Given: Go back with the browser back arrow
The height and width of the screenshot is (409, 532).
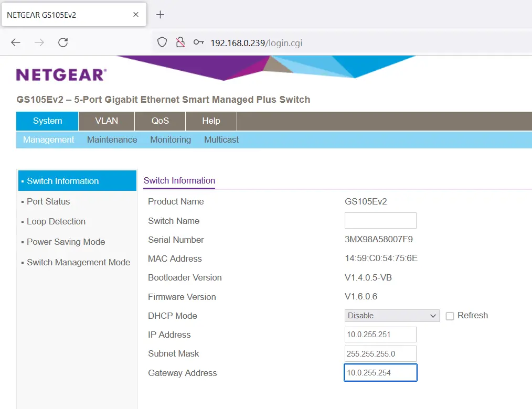Looking at the screenshot, I should click(16, 42).
